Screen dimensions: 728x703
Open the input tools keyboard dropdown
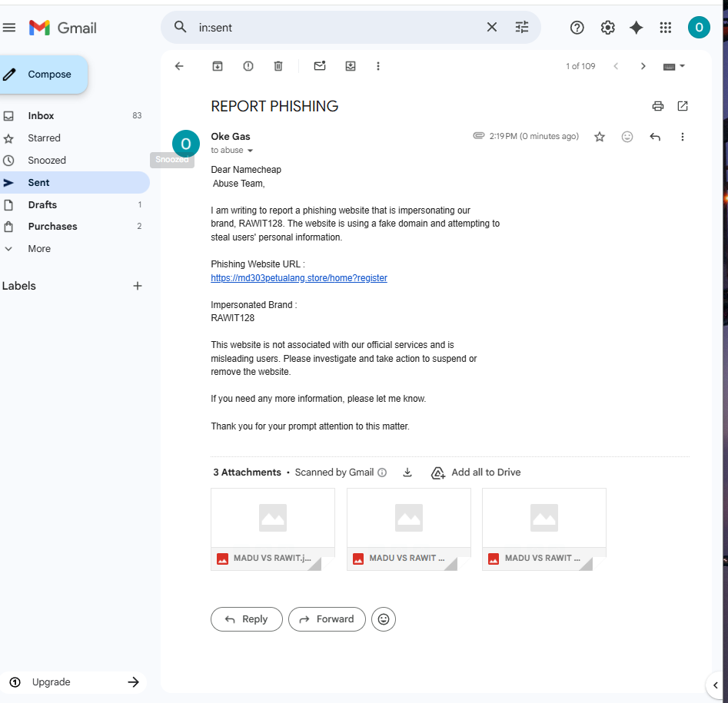pos(673,66)
